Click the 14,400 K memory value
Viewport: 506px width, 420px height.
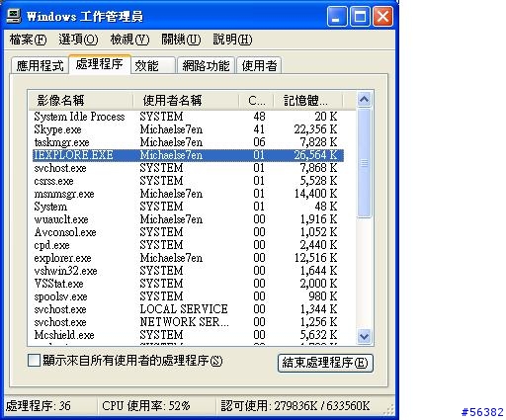tap(315, 194)
